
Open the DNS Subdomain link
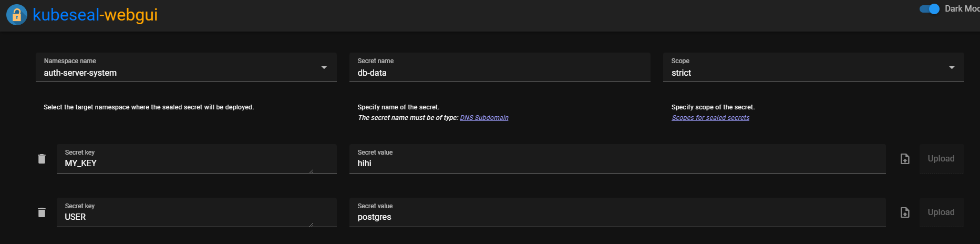tap(484, 118)
